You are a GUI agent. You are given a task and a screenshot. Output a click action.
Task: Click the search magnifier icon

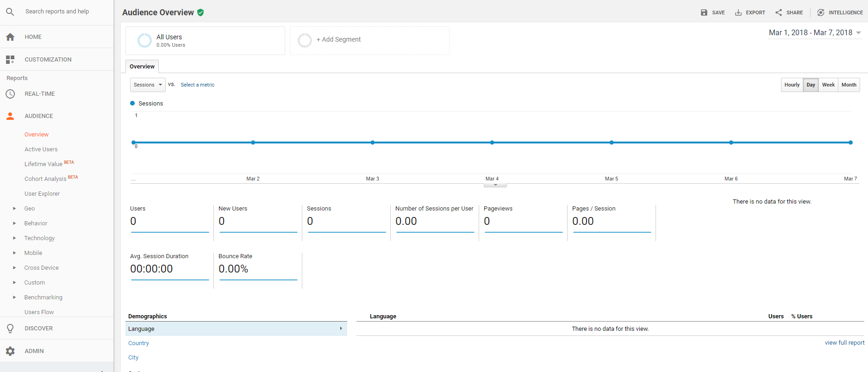pos(10,12)
